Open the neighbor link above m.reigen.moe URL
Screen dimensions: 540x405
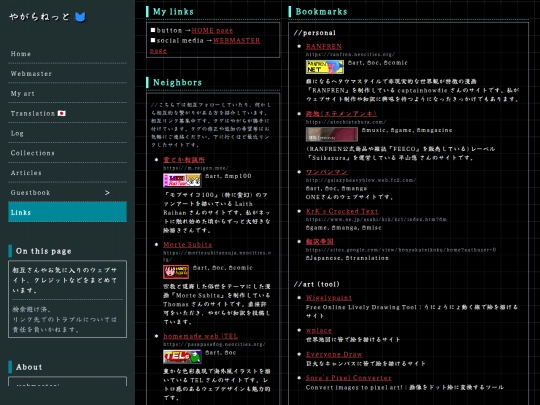point(184,160)
